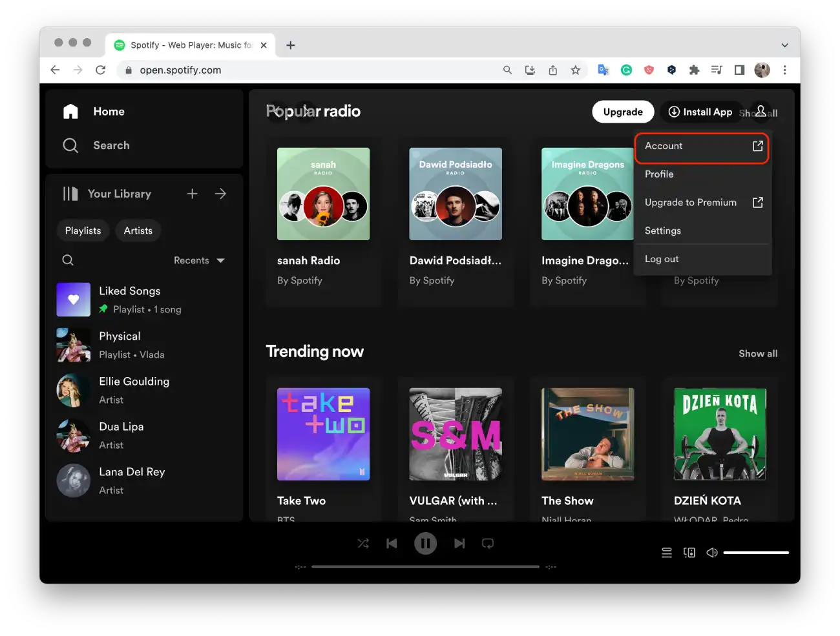The image size is (840, 636).
Task: Click the Install App button
Action: point(700,112)
